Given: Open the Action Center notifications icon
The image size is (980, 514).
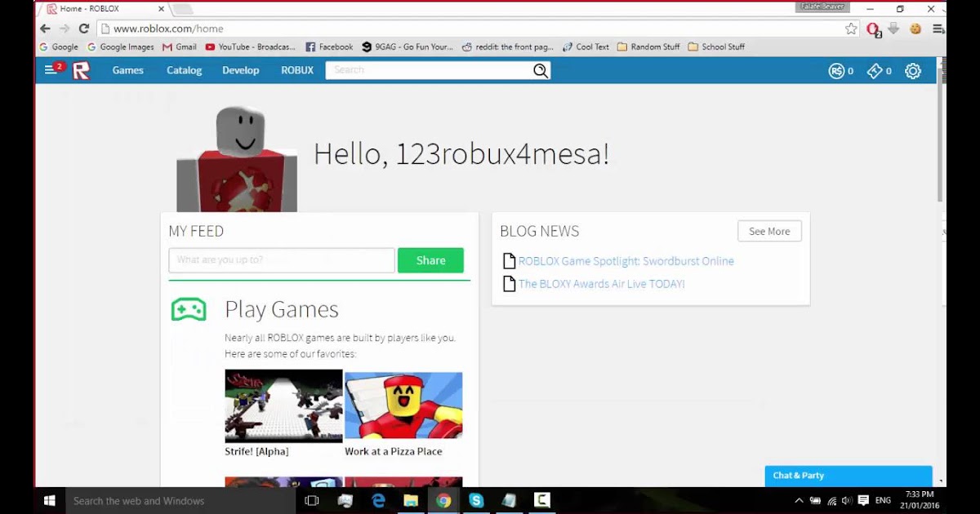Looking at the screenshot, I should click(x=863, y=500).
